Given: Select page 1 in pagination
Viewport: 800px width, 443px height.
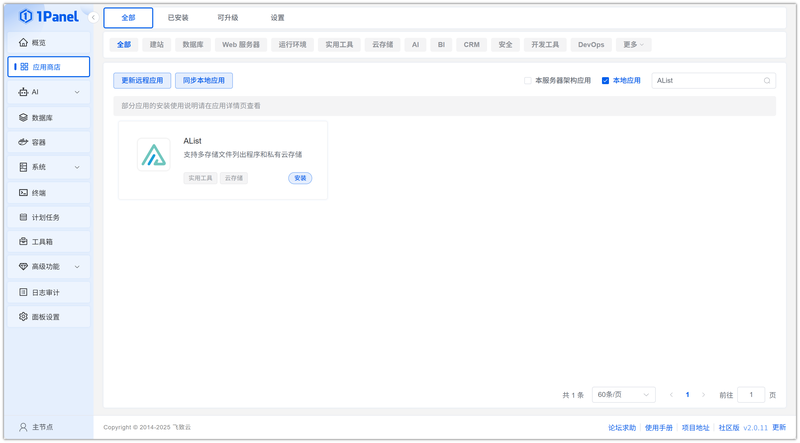Looking at the screenshot, I should click(x=687, y=395).
